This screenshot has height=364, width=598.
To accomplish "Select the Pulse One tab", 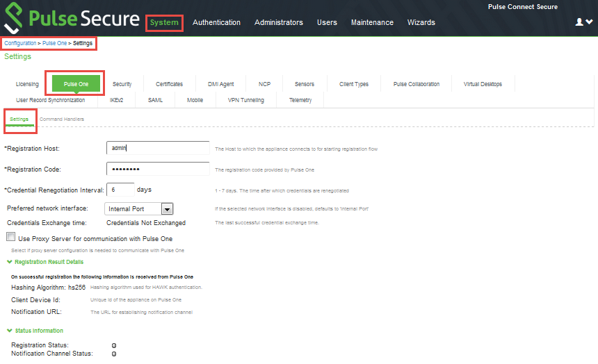I will pyautogui.click(x=76, y=83).
